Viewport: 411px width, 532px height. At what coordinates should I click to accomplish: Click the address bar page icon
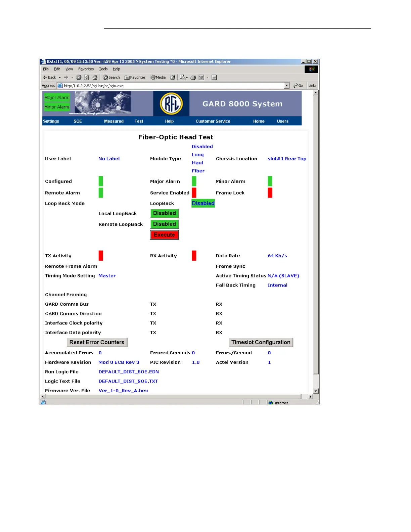click(x=60, y=86)
